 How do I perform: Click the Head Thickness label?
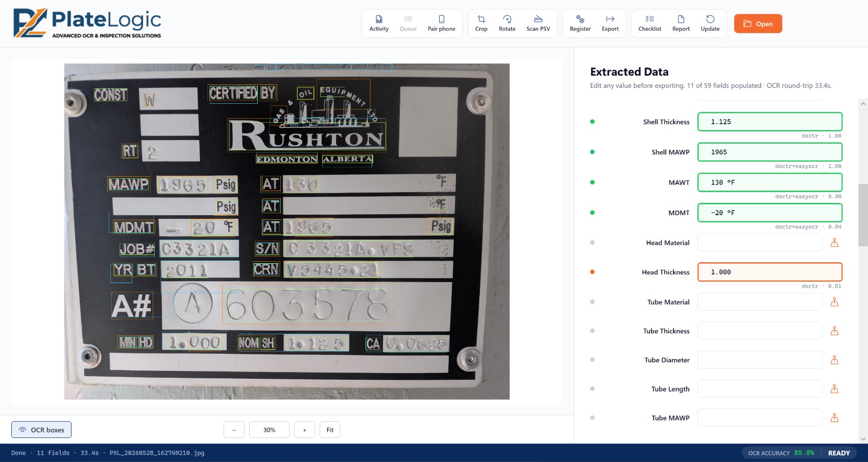coord(666,272)
